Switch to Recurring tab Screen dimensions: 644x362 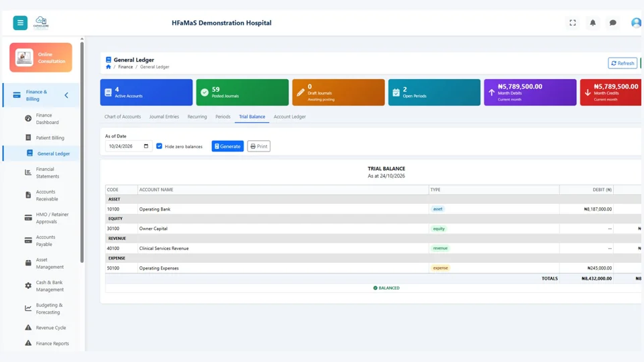(x=197, y=117)
